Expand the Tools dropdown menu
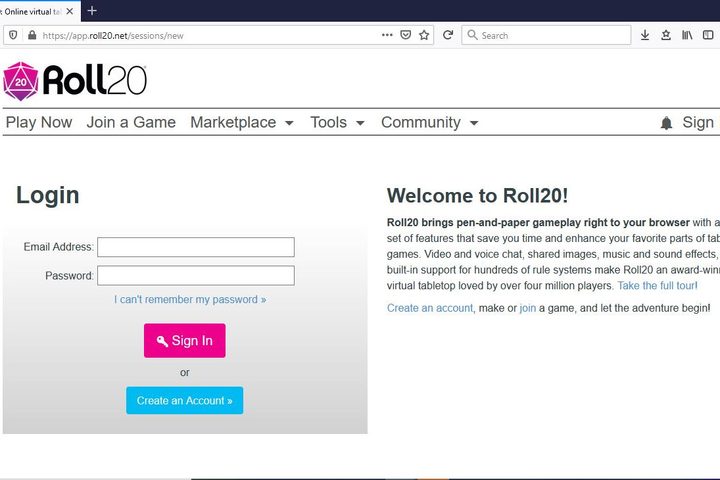Viewport: 720px width, 480px height. coord(337,122)
